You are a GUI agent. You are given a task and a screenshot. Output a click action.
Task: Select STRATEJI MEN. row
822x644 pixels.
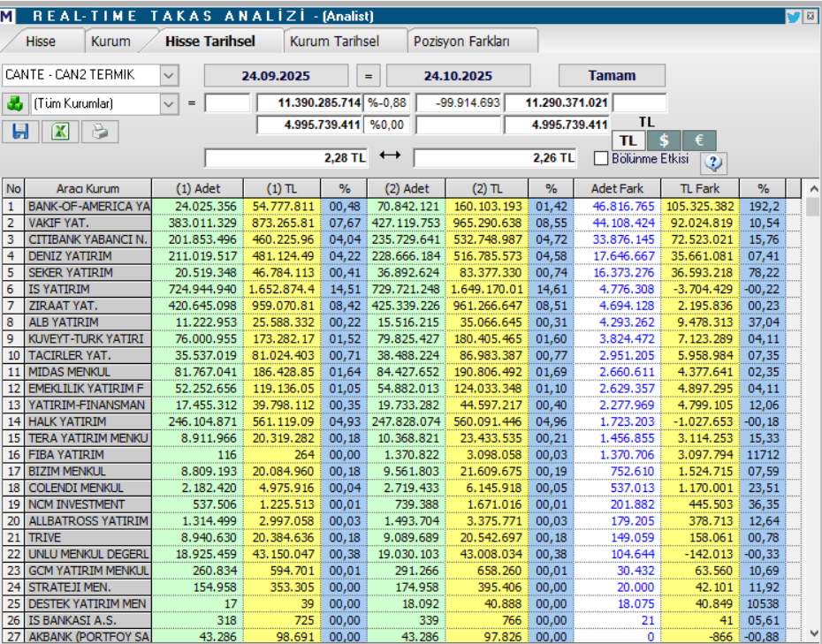pyautogui.click(x=403, y=587)
